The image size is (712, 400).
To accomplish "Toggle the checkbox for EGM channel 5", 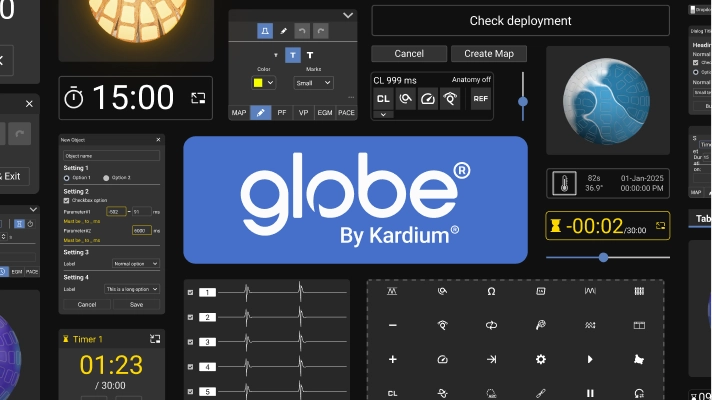I will coord(190,391).
